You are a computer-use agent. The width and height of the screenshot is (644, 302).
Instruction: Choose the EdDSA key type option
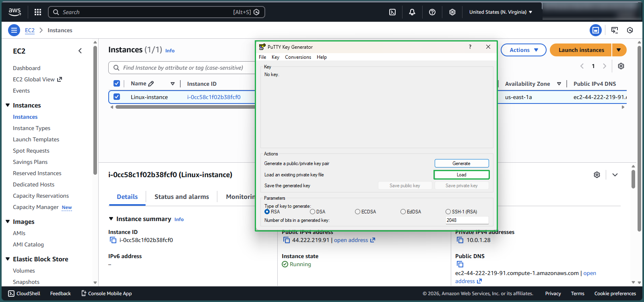[x=403, y=212]
